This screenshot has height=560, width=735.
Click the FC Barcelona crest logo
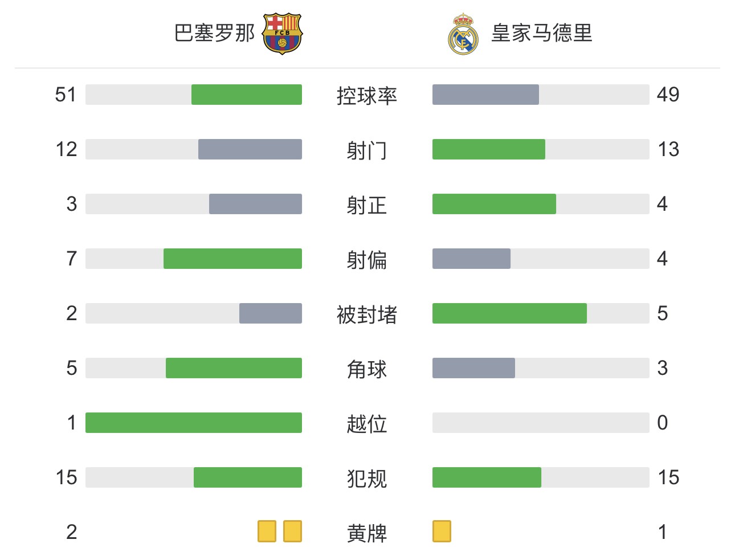[282, 34]
